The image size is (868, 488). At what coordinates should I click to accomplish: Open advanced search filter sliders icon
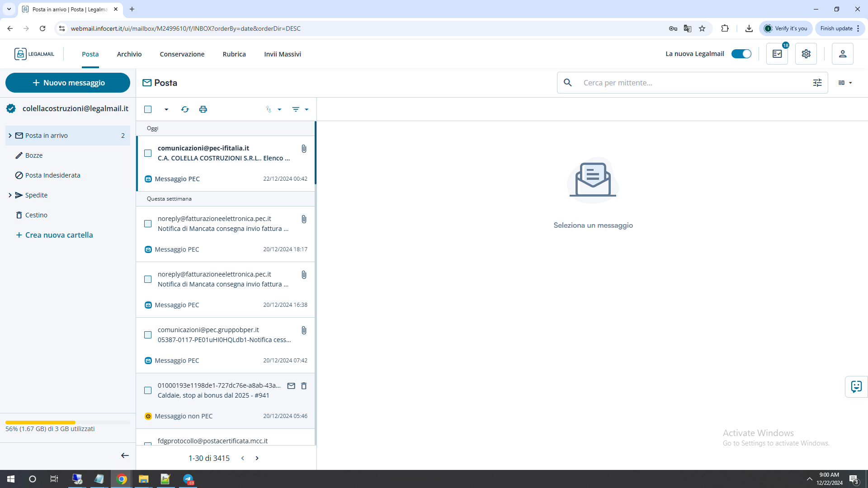(817, 83)
